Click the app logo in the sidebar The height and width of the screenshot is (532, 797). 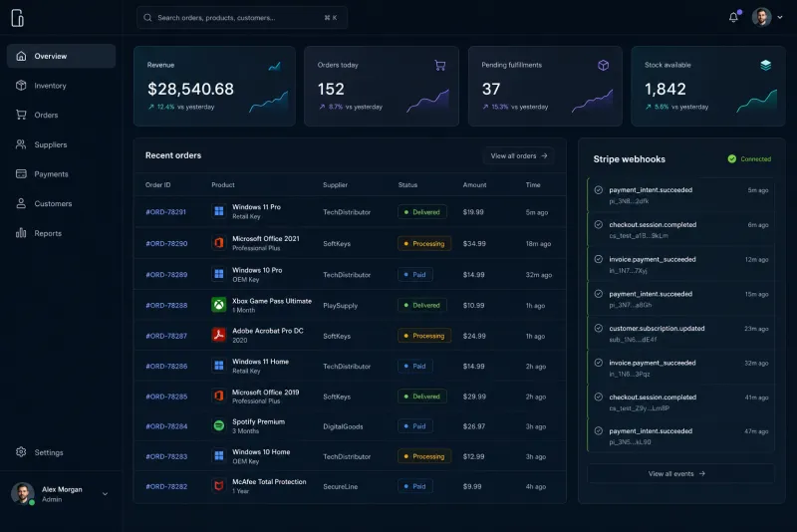[17, 18]
